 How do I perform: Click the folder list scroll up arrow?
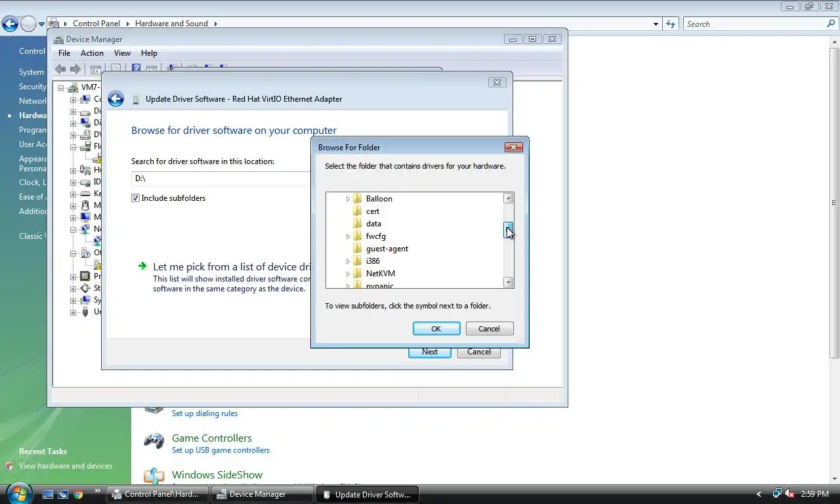(x=509, y=198)
